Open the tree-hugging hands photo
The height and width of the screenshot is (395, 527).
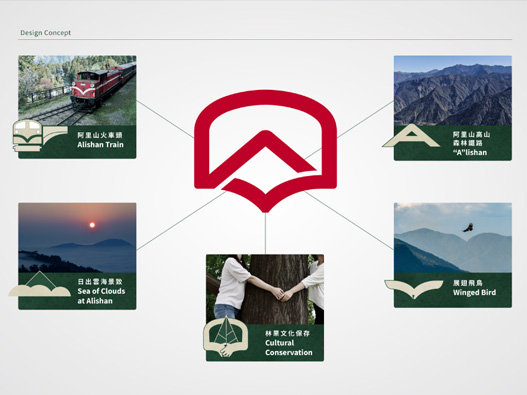265,289
